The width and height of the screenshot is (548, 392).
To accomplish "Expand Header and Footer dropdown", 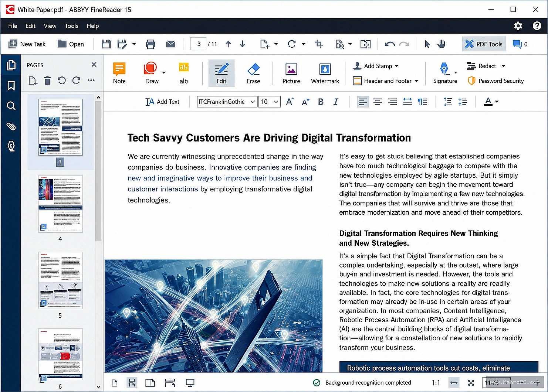I will tap(416, 81).
